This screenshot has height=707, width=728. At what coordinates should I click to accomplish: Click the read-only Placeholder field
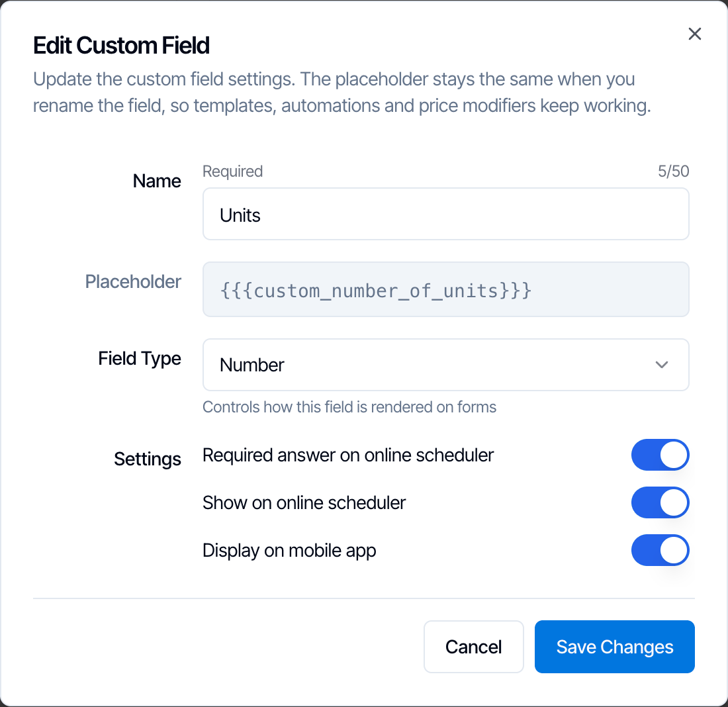[x=445, y=289]
